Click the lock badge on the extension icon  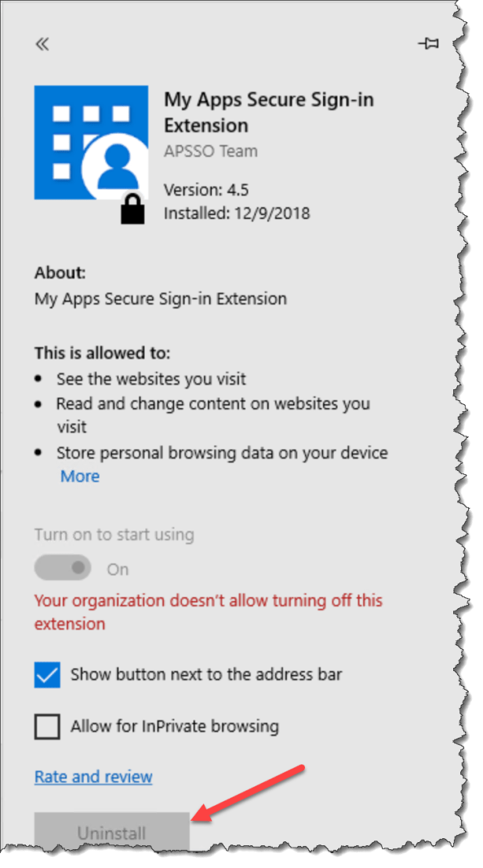[x=132, y=210]
